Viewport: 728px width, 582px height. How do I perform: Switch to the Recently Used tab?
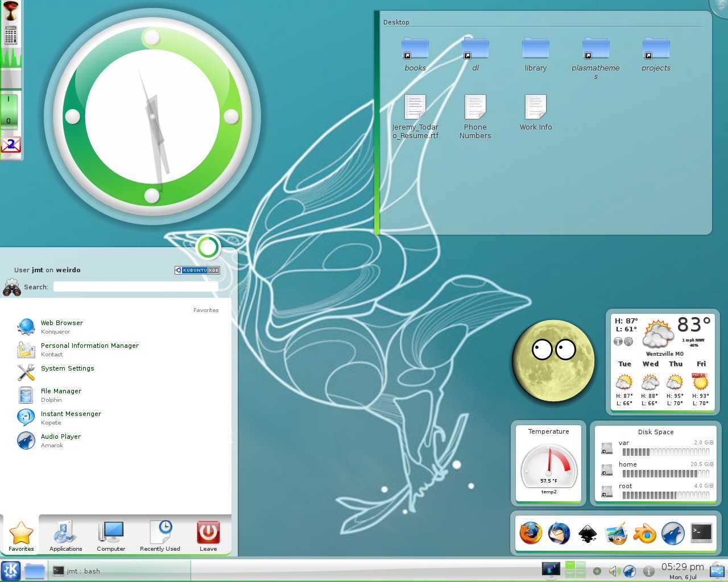point(160,536)
